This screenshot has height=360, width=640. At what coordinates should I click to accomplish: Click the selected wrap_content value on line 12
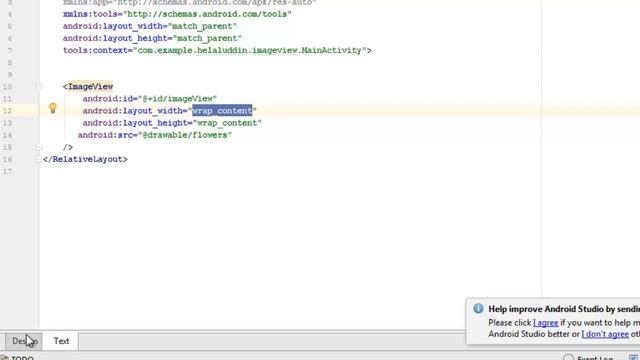click(x=222, y=111)
